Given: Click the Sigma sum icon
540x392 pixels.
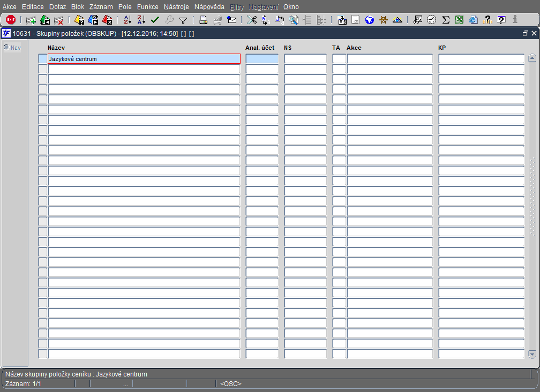Looking at the screenshot, I should pos(446,20).
